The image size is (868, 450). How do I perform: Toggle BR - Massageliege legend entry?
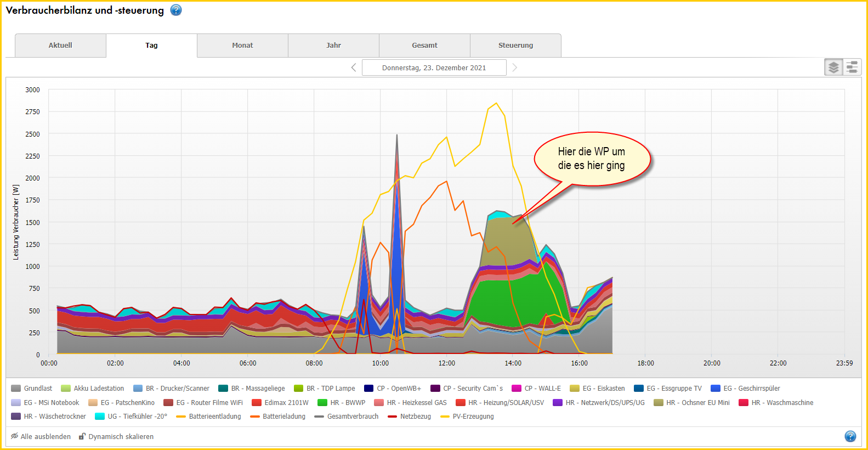click(x=252, y=389)
